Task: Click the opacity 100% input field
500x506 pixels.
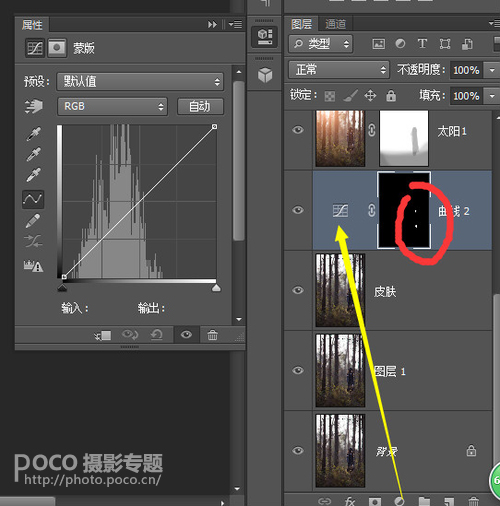Action: pos(466,70)
